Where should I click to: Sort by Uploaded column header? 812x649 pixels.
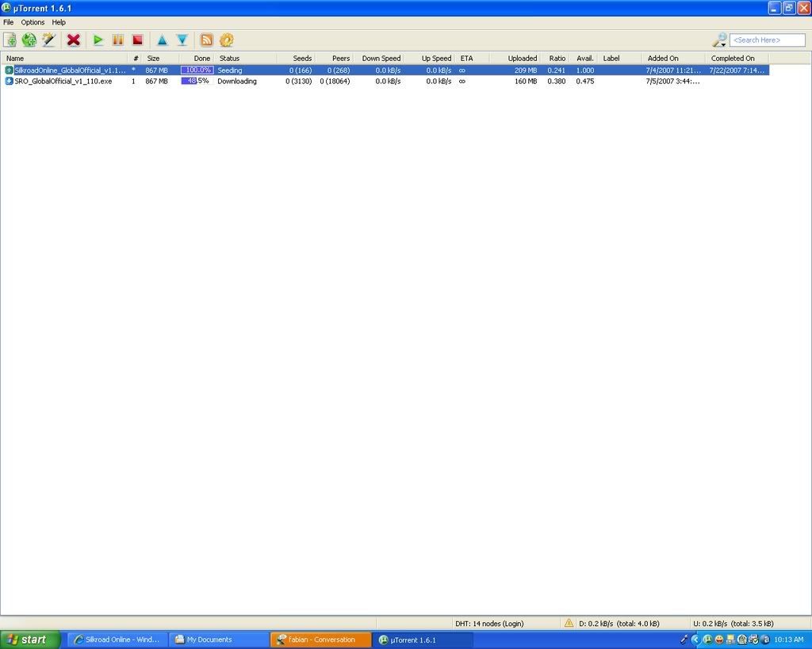tap(515, 59)
